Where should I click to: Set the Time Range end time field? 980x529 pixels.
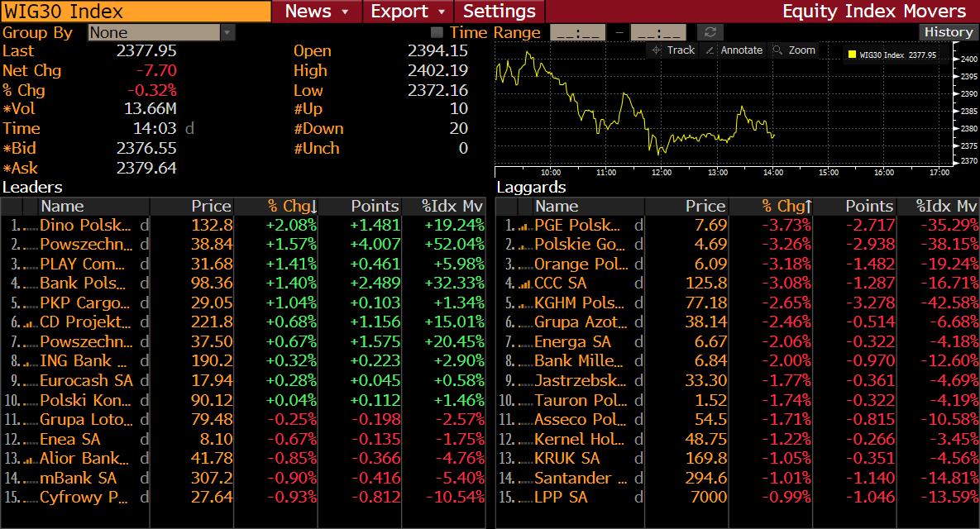(659, 32)
